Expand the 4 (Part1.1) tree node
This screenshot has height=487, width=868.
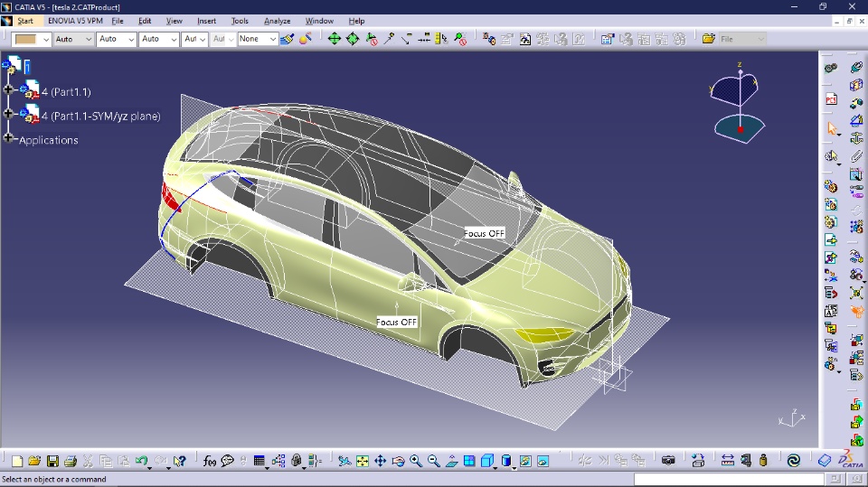click(8, 89)
